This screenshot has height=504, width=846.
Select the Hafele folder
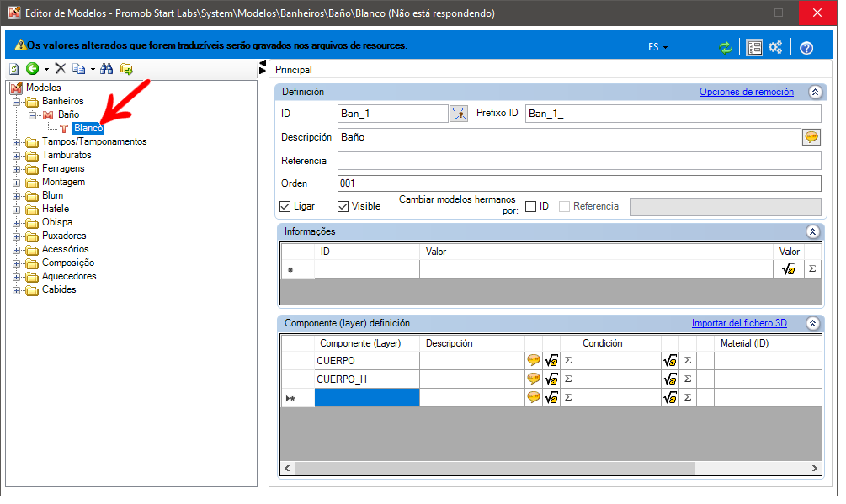[x=55, y=209]
